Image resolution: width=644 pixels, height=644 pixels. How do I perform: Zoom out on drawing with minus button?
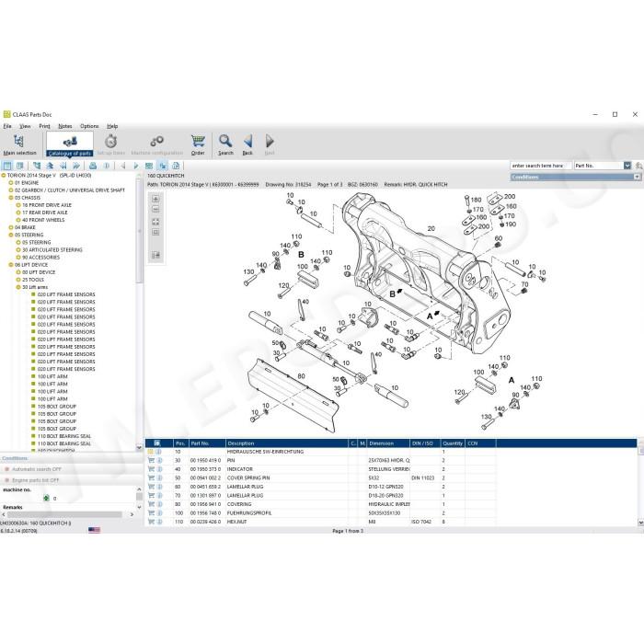point(155,210)
